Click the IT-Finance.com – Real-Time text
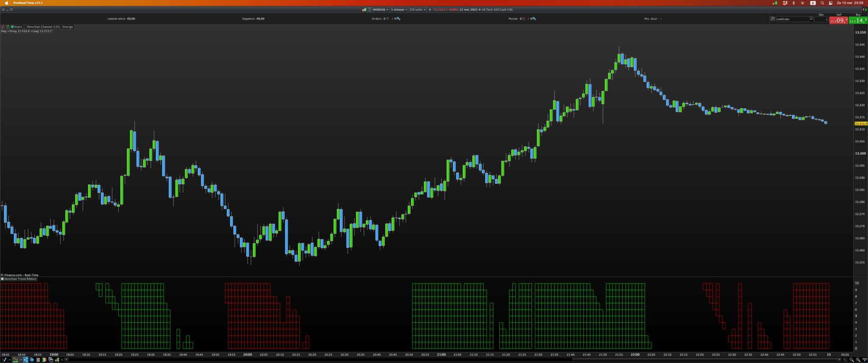The height and width of the screenshot is (363, 868). (x=19, y=275)
